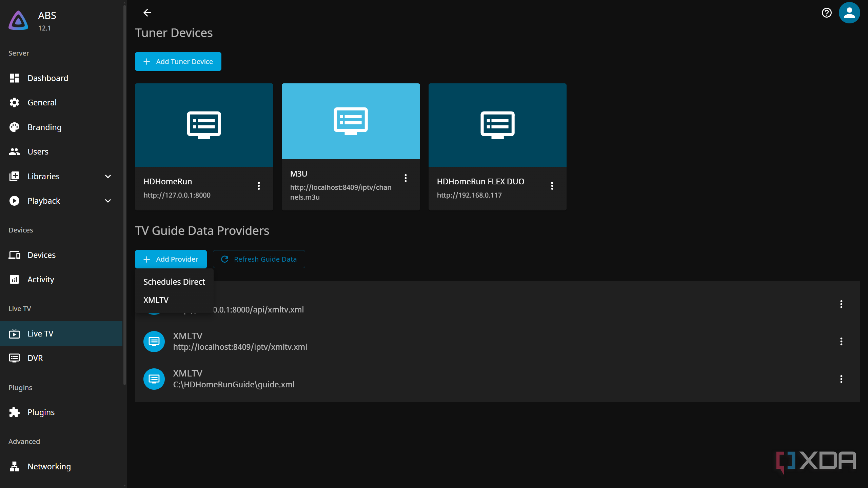Open the Users page
Viewport: 868px width, 488px height.
[x=61, y=151]
